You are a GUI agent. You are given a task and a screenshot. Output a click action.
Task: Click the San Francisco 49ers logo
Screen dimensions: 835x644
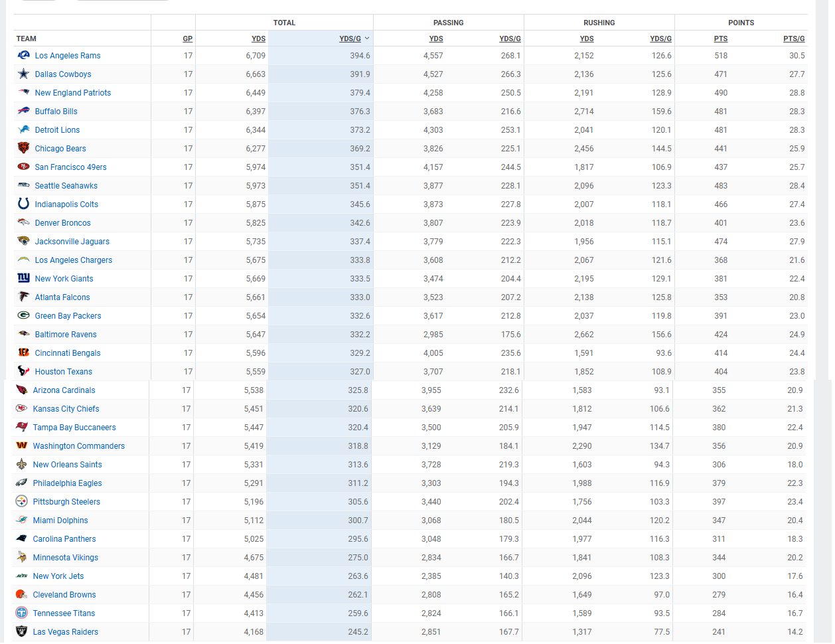24,167
